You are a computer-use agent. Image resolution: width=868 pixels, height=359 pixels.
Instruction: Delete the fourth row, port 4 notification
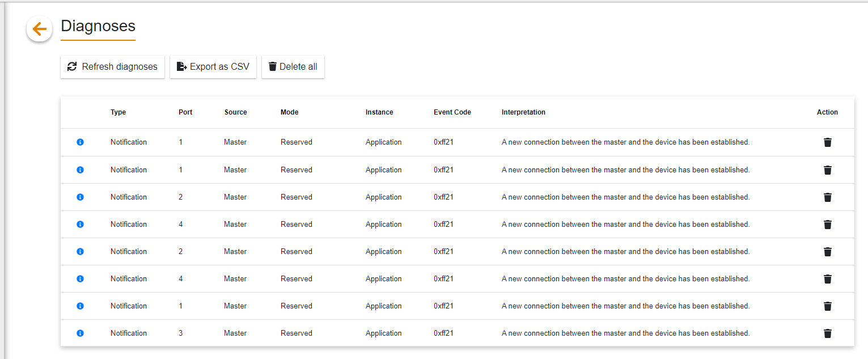pos(827,225)
